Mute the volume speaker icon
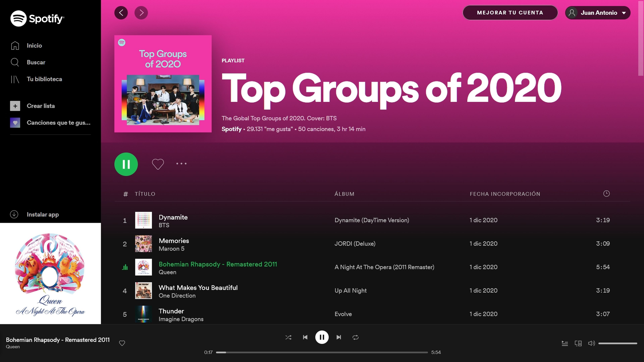This screenshot has width=644, height=362. tap(591, 343)
